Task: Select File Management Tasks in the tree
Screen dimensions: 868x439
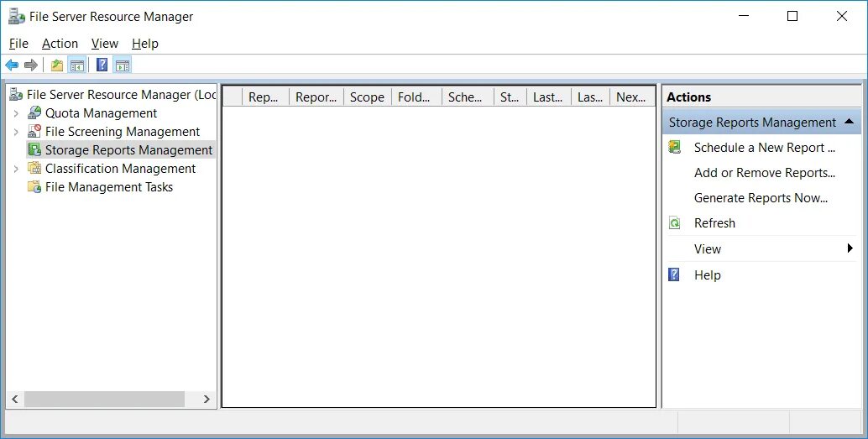Action: tap(109, 187)
